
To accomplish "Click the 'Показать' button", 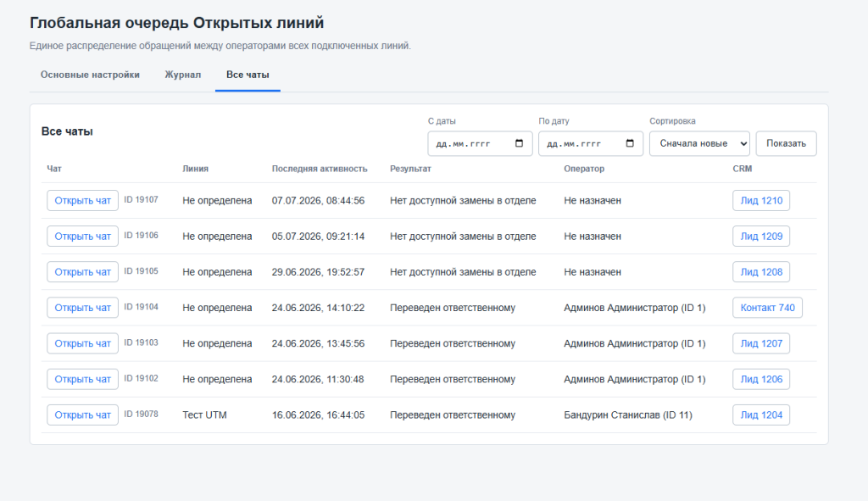I will tap(786, 143).
